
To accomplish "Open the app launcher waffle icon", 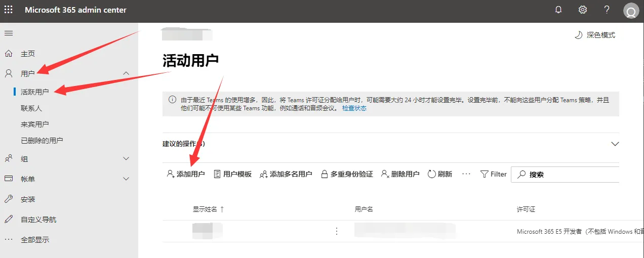I will pyautogui.click(x=9, y=10).
